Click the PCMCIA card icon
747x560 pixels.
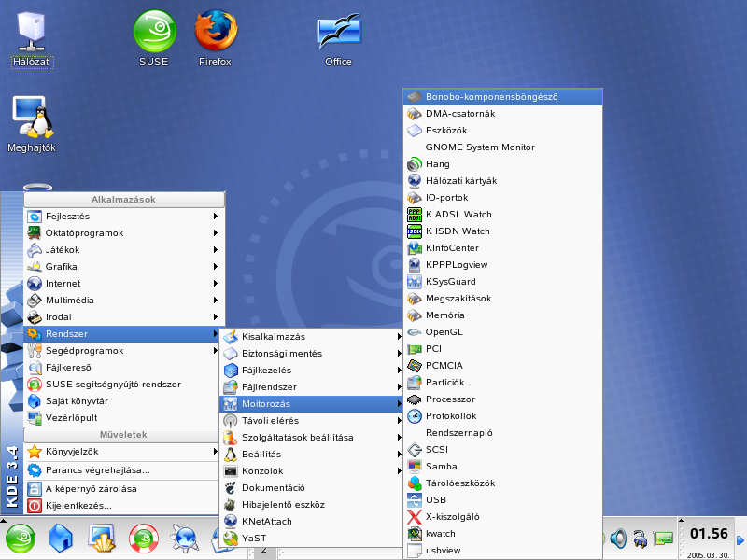pos(415,366)
